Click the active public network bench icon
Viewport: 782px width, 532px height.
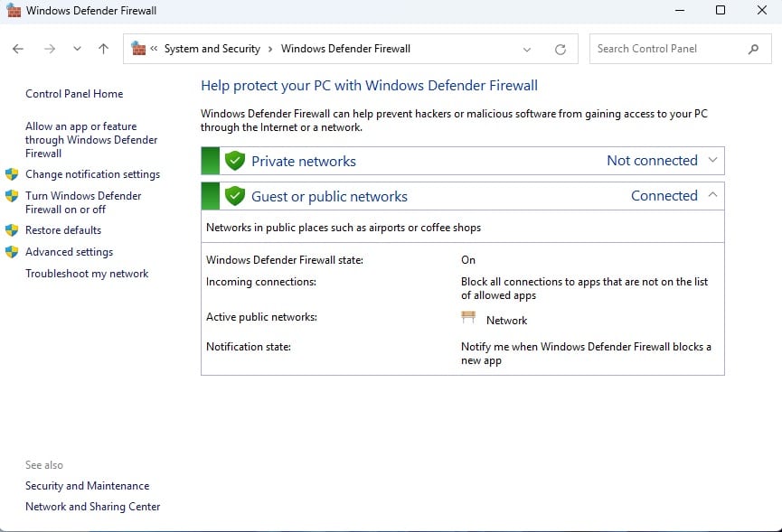[468, 317]
